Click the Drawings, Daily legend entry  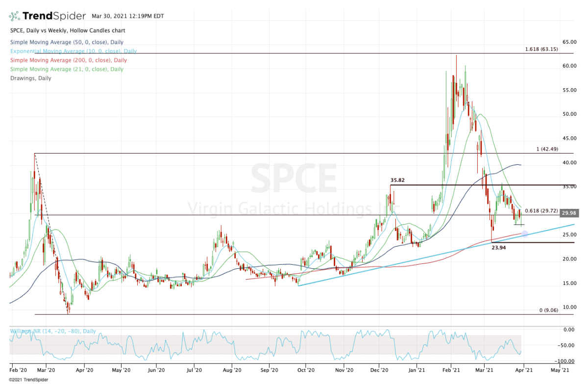30,78
